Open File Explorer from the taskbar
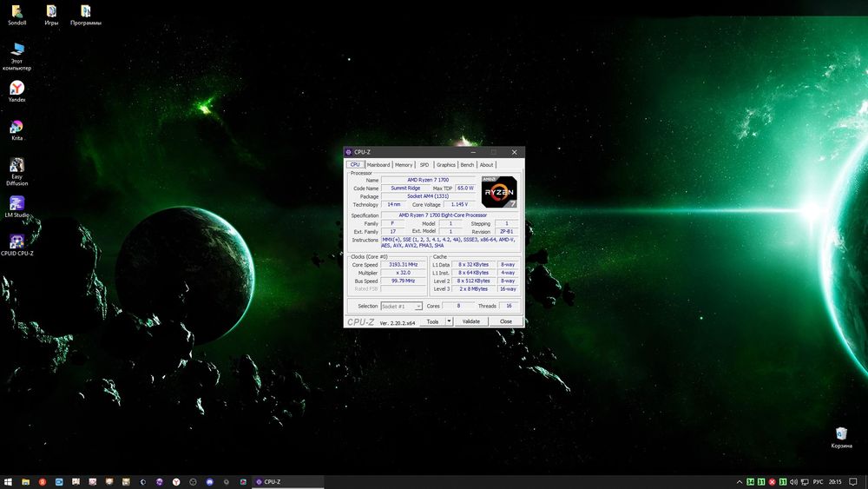 click(25, 482)
